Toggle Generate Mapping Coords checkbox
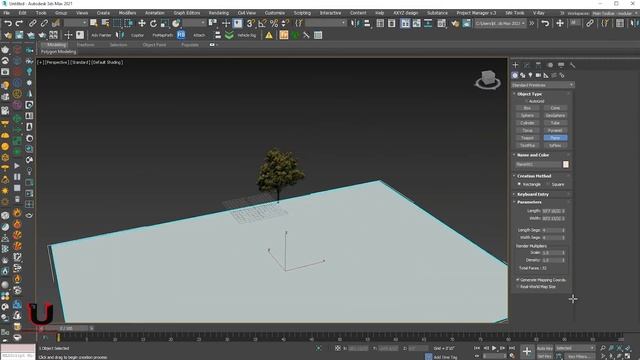The width and height of the screenshot is (640, 360). click(518, 280)
